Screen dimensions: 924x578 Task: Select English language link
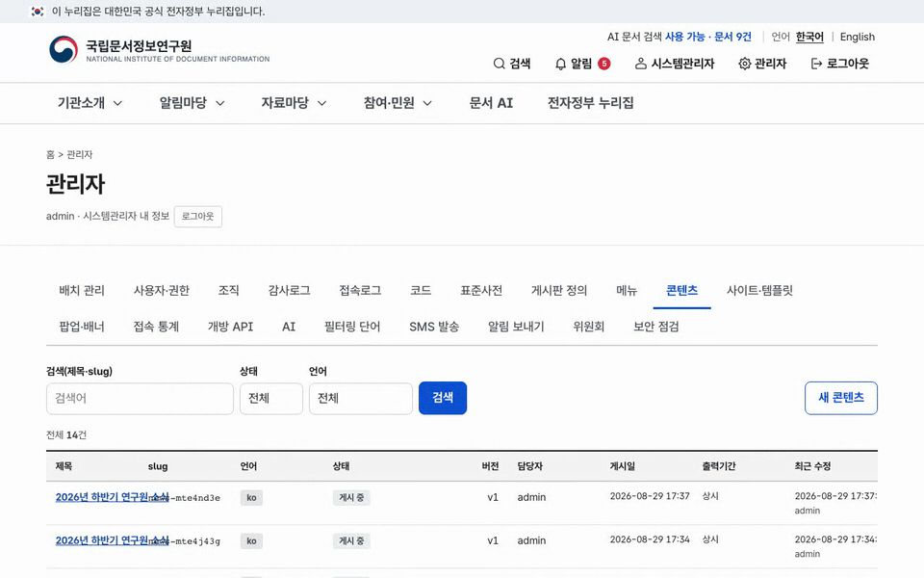(858, 38)
